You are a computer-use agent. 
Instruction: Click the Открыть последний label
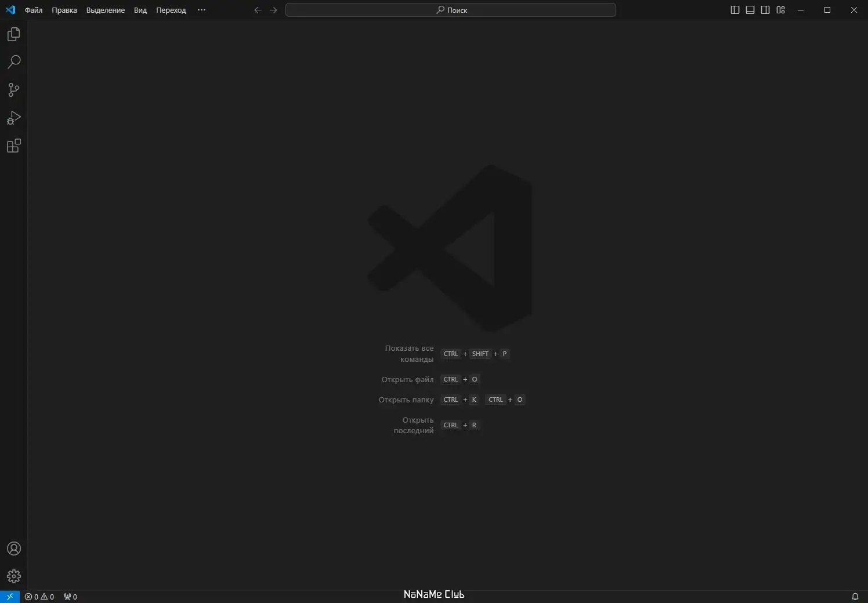(414, 425)
